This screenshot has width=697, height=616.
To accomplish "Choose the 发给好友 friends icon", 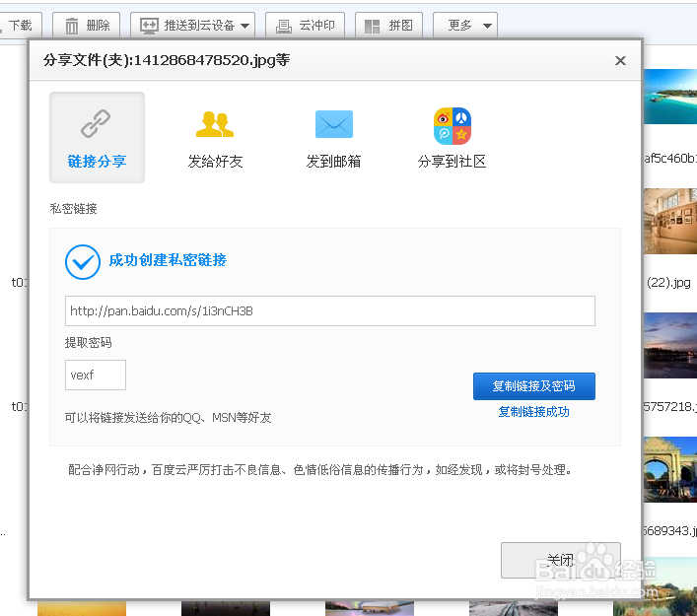I will tap(215, 124).
